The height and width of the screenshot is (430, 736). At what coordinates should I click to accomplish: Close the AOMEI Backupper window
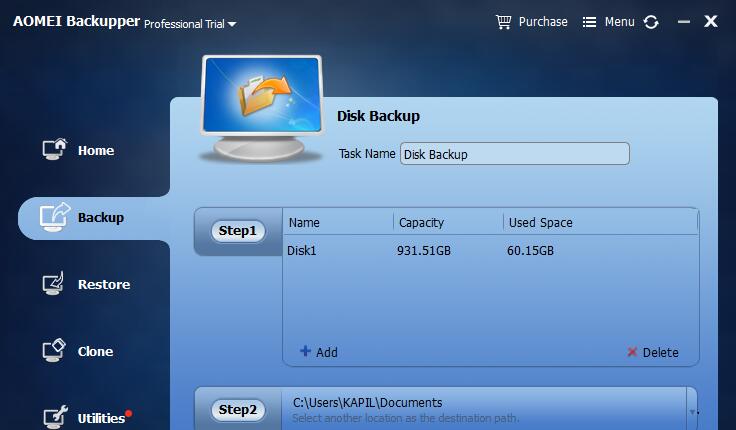point(711,22)
